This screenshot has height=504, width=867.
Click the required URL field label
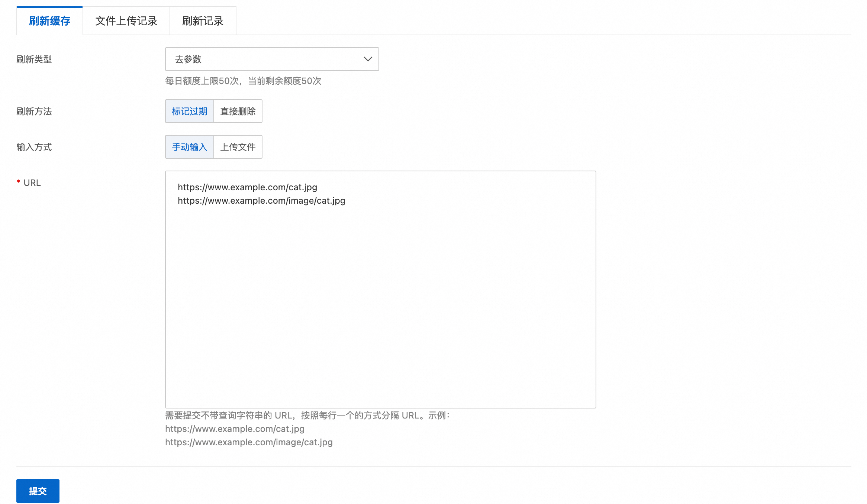[32, 183]
